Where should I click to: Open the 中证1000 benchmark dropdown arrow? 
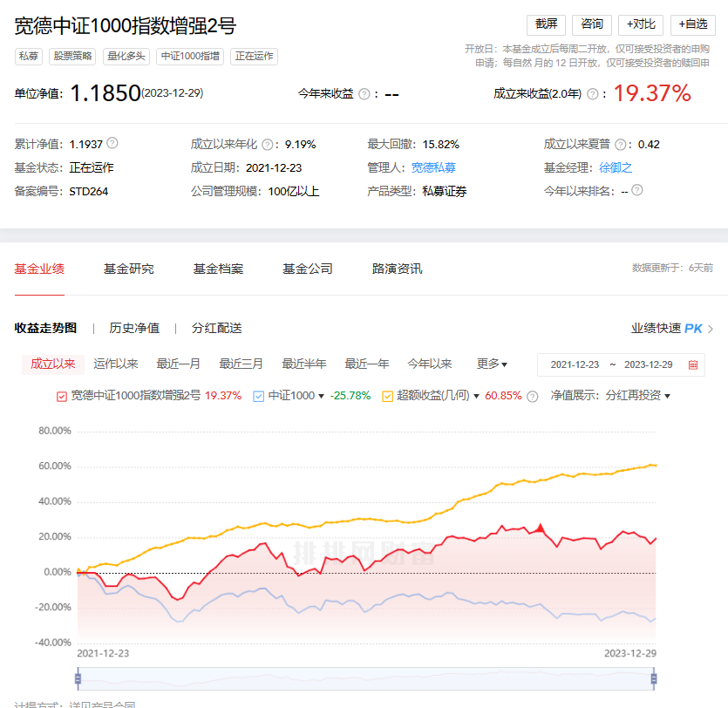[x=321, y=397]
